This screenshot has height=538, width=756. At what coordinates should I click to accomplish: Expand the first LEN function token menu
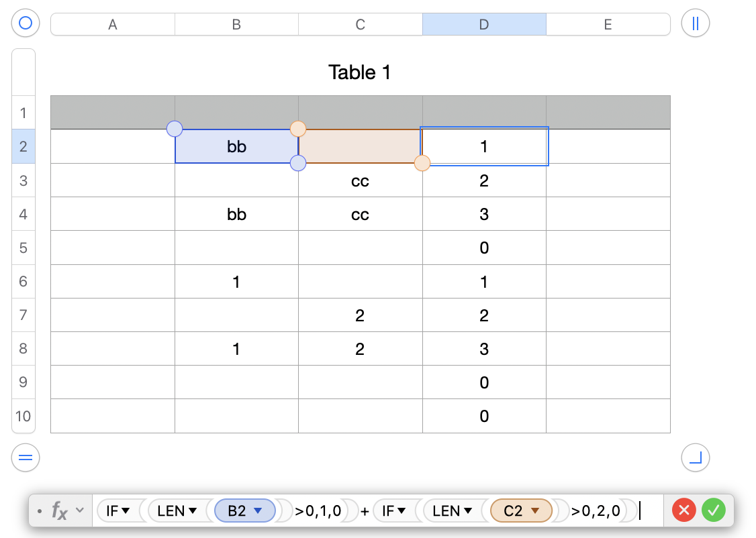(x=192, y=511)
